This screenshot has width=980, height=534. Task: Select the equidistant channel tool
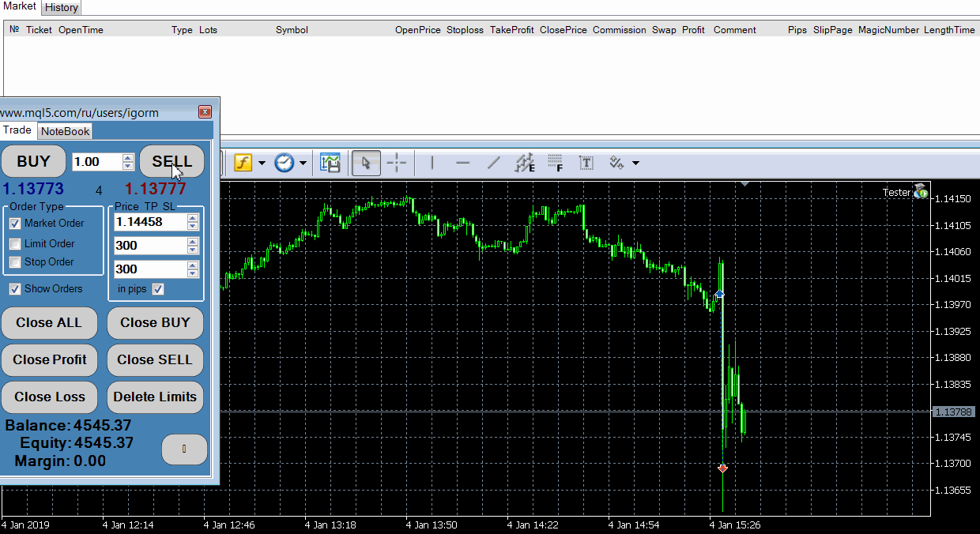525,163
